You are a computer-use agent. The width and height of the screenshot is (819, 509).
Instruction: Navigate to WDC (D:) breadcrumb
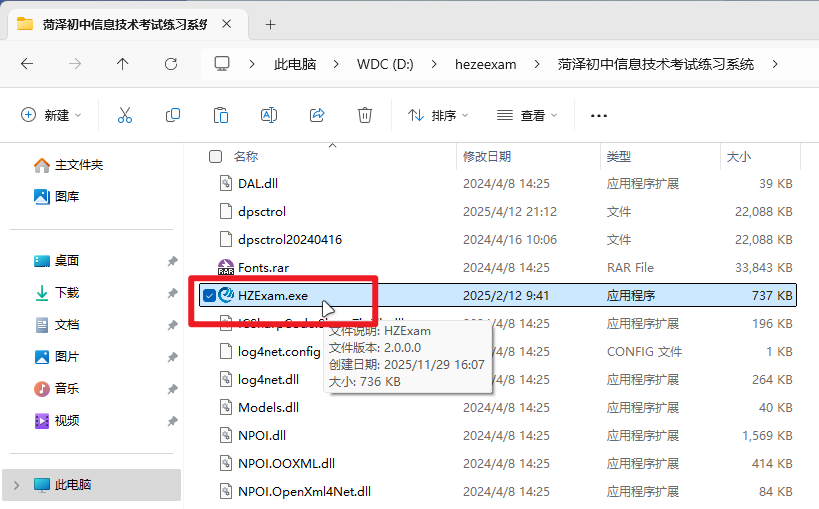(x=385, y=64)
